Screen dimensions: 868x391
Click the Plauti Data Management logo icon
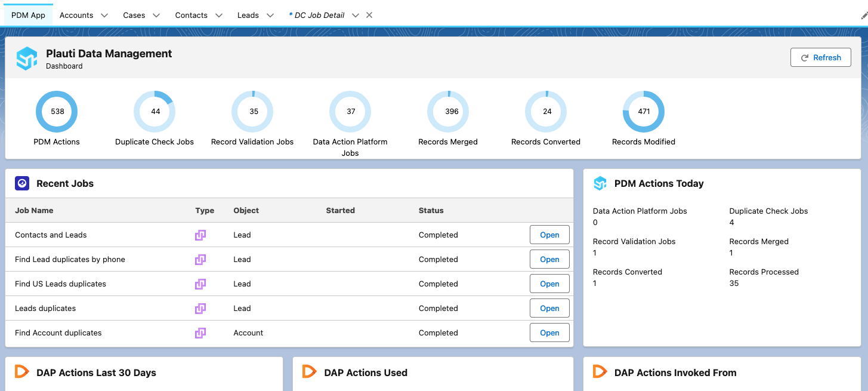coord(26,59)
